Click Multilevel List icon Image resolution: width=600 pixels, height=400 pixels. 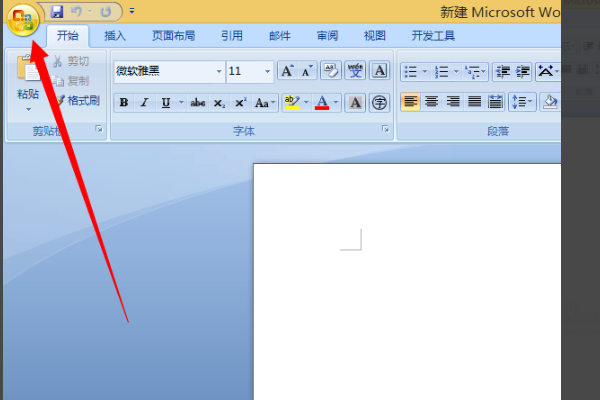(475, 72)
